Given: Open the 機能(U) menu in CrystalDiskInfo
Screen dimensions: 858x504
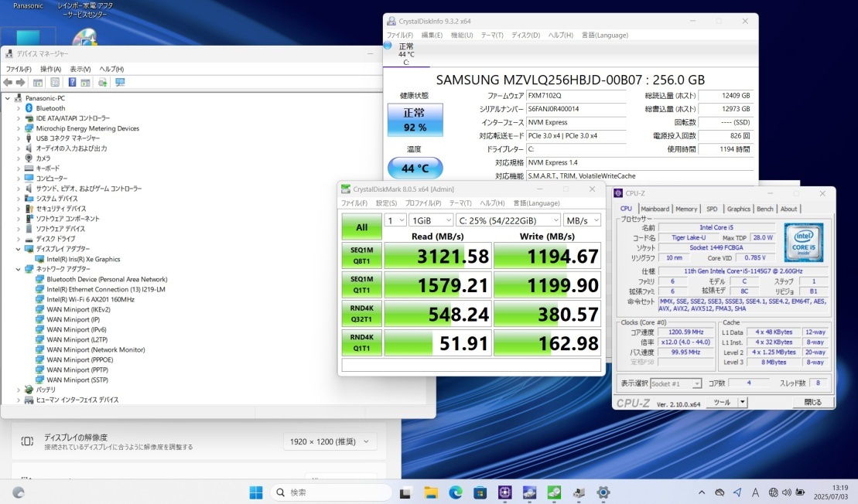Looking at the screenshot, I should (x=461, y=35).
